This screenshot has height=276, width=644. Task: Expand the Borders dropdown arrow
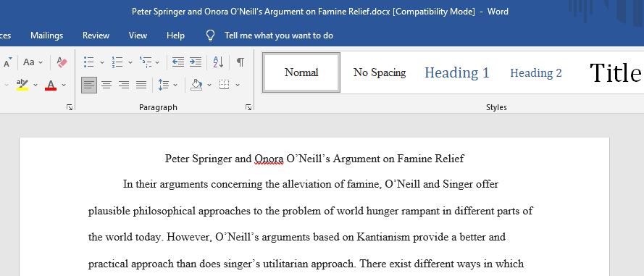[238, 85]
